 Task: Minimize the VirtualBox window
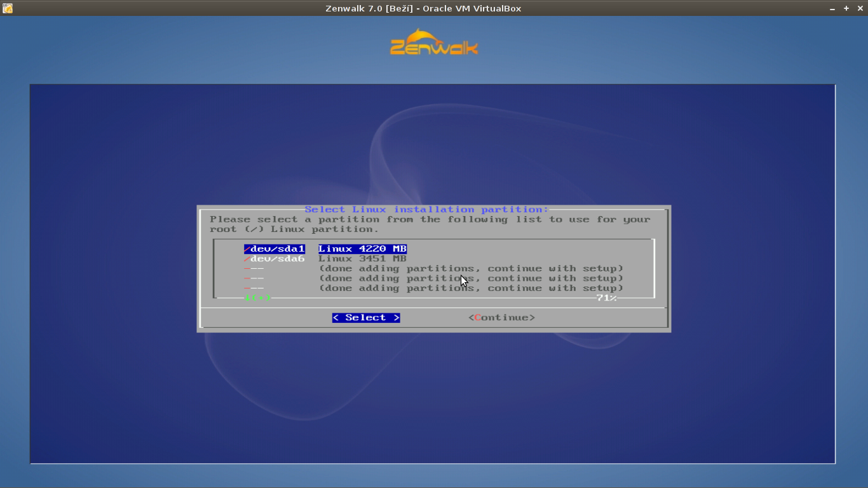832,8
